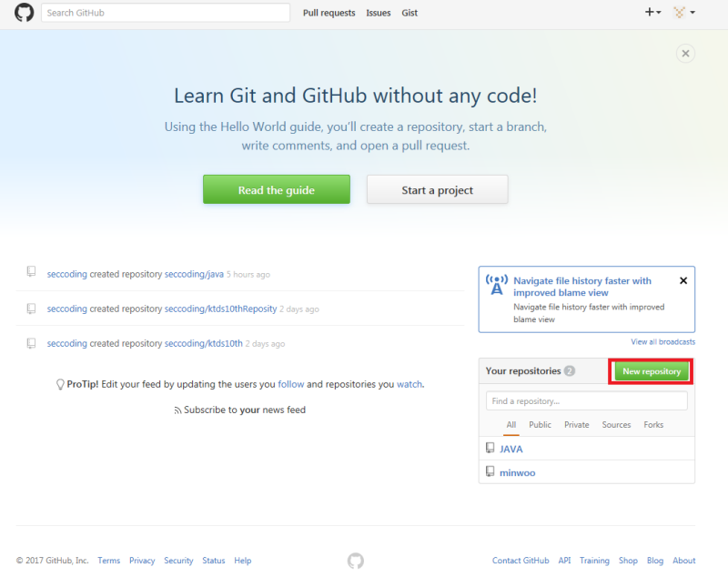Open the Gist page from the header
Image resolution: width=728 pixels, height=587 pixels.
[409, 13]
